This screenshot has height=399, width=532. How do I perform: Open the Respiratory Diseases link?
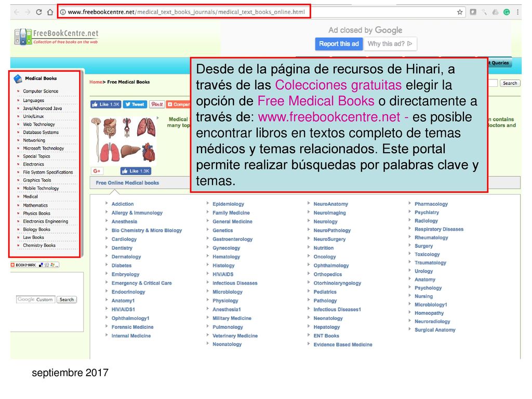[438, 230]
